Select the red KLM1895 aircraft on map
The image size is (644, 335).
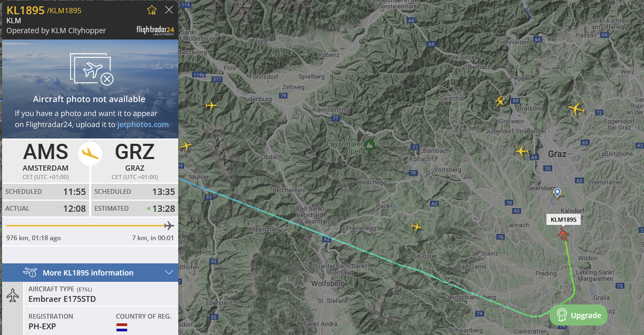pos(564,233)
